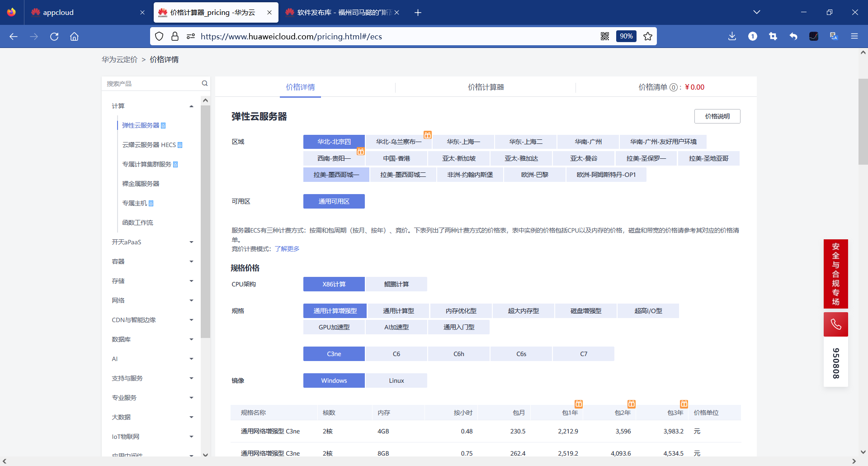Click the 包月 table column header
The image size is (868, 466).
(x=519, y=413)
